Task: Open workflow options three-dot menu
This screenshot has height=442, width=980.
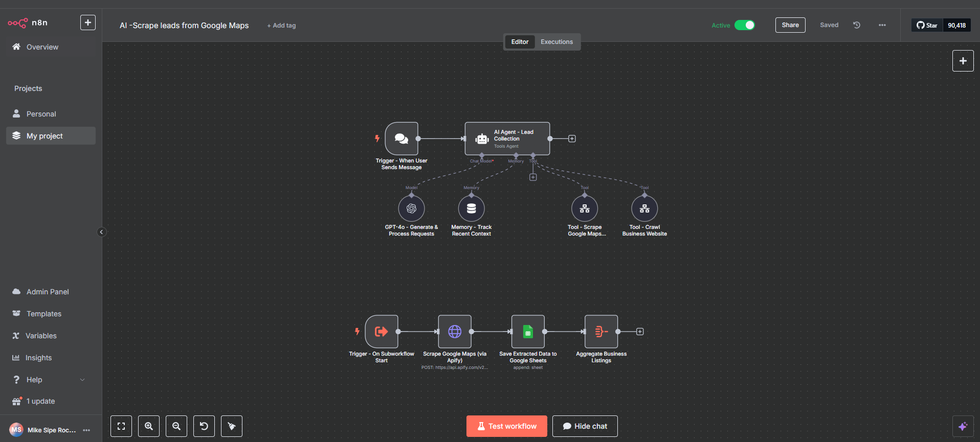Action: [882, 25]
